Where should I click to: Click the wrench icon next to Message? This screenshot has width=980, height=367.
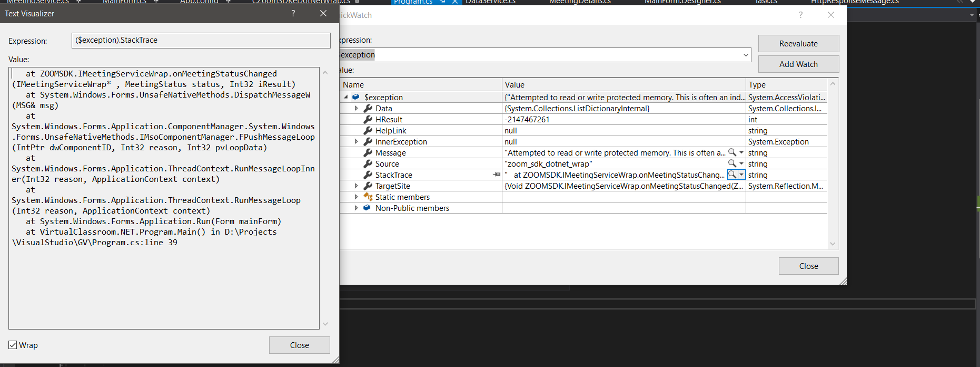(x=368, y=152)
